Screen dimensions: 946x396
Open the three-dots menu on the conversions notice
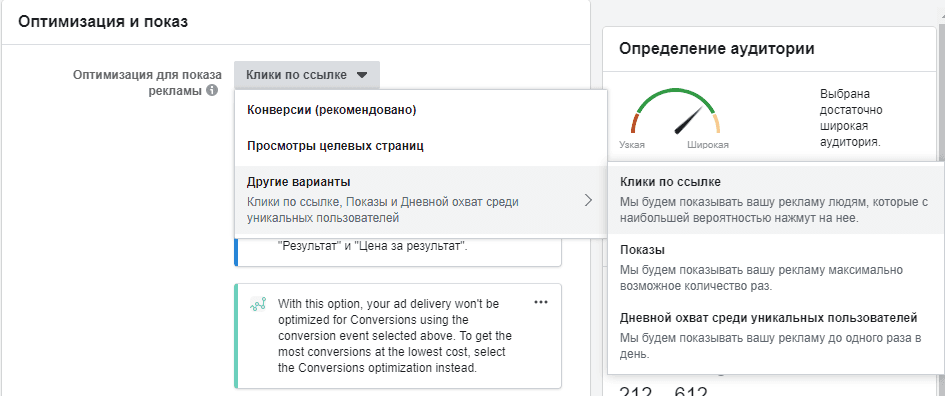(541, 302)
